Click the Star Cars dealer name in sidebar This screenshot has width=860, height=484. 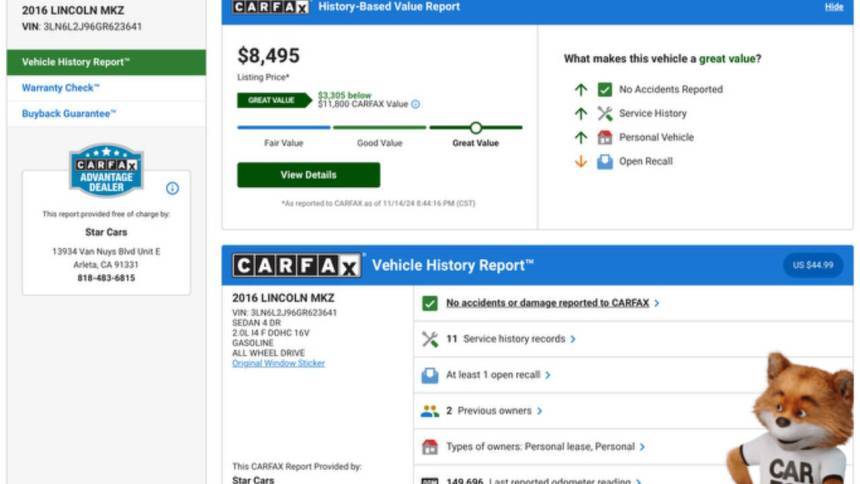[x=106, y=232]
